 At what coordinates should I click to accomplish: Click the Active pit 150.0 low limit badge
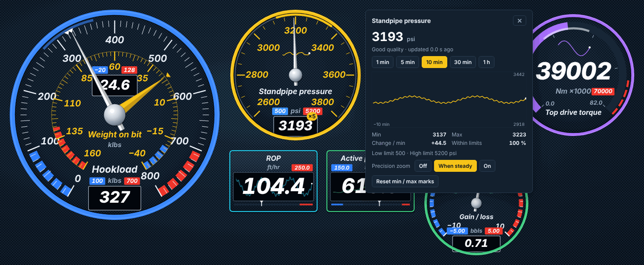[x=342, y=168]
